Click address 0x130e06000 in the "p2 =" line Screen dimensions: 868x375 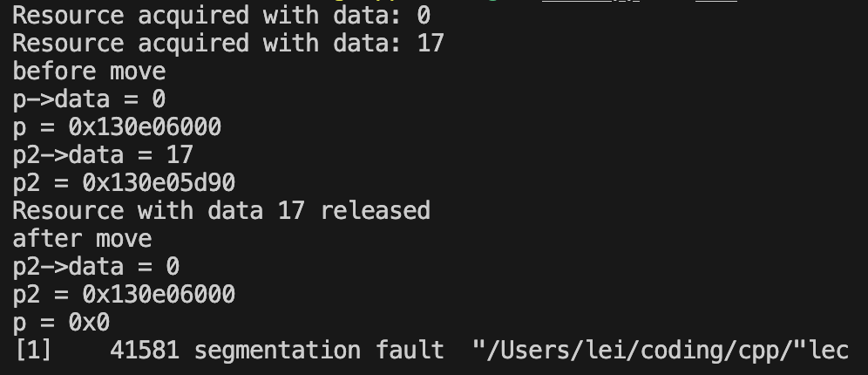159,294
